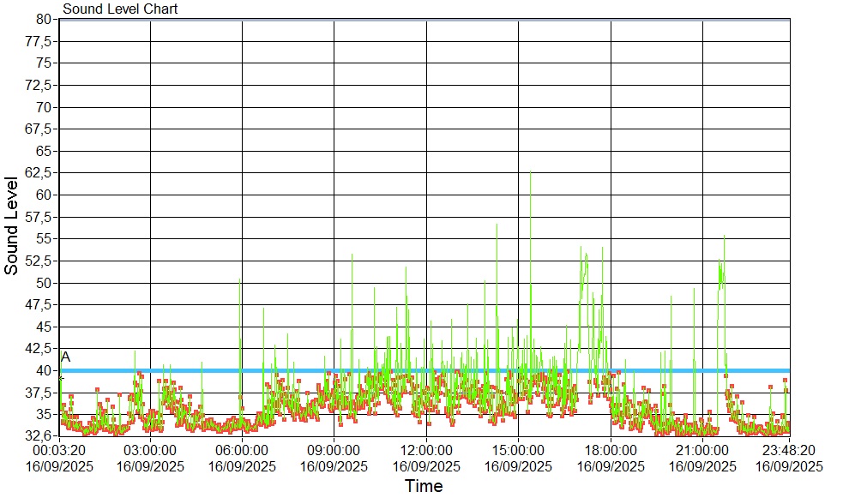Select the "Sound Level" vertical axis label
The image size is (849, 504).
point(12,225)
